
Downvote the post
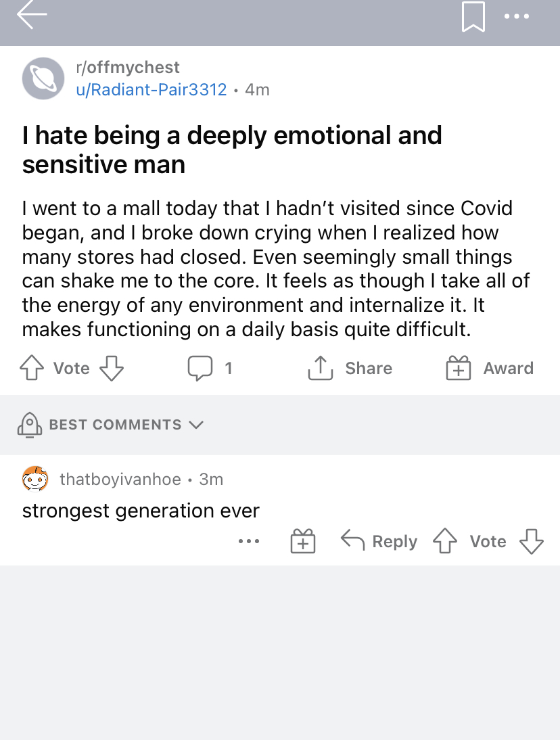pyautogui.click(x=112, y=368)
